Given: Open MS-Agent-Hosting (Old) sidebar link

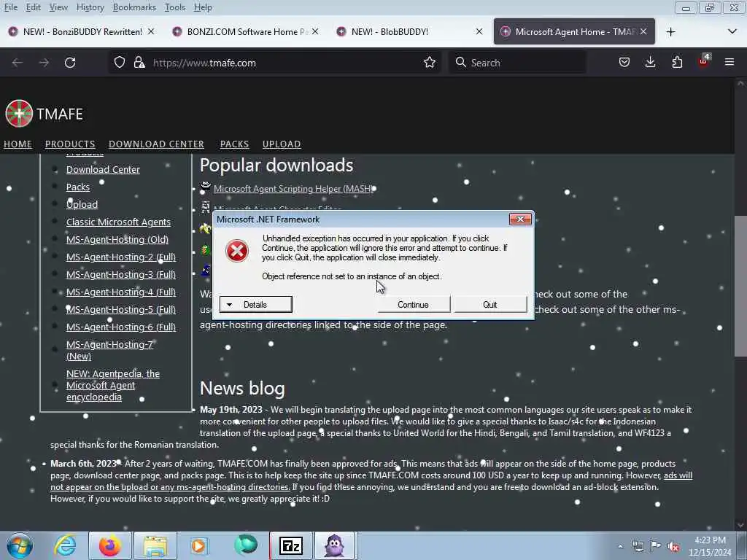Looking at the screenshot, I should 117,239.
